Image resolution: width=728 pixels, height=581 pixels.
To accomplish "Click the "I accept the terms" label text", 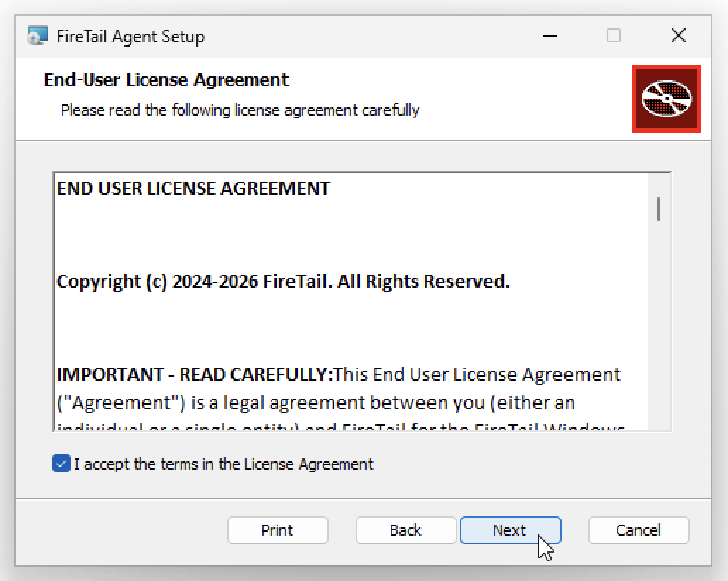I will 224,464.
